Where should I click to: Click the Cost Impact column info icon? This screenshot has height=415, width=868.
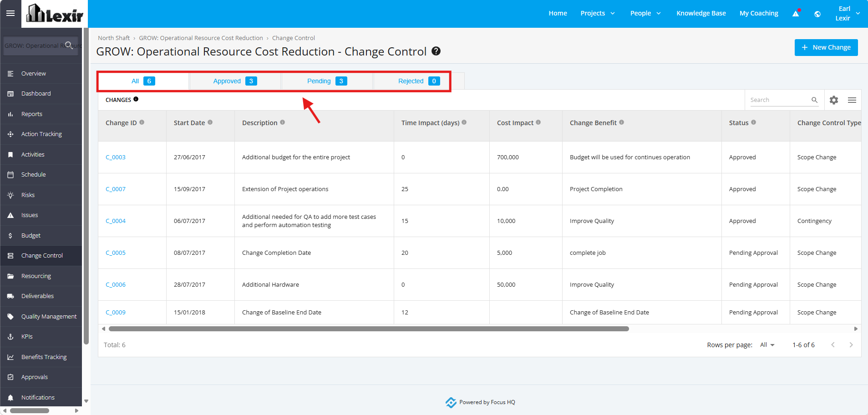(x=538, y=122)
